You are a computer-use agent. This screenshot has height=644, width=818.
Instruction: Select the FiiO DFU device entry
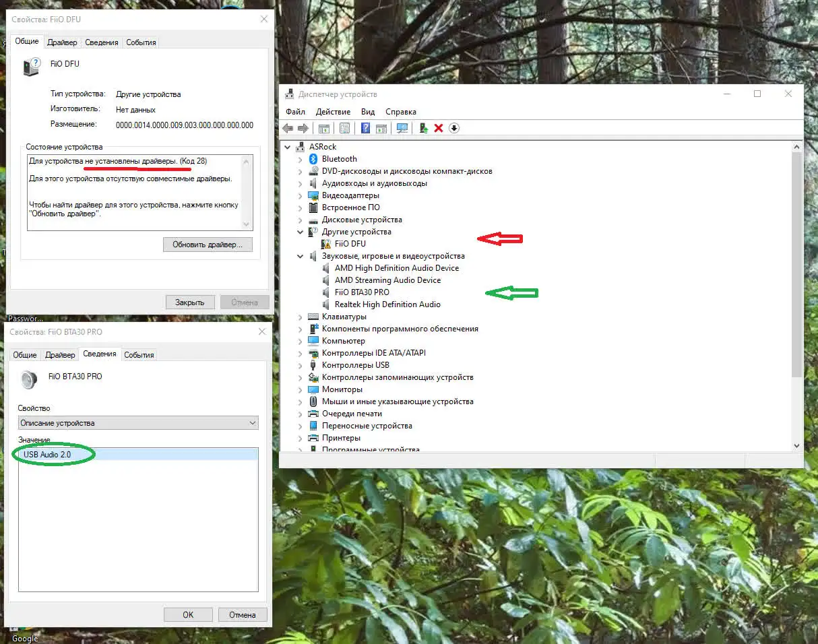click(350, 244)
